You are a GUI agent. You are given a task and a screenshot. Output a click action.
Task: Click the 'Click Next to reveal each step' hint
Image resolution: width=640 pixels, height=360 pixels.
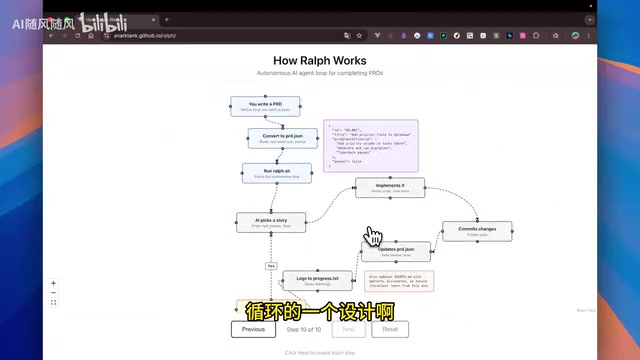pos(320,353)
